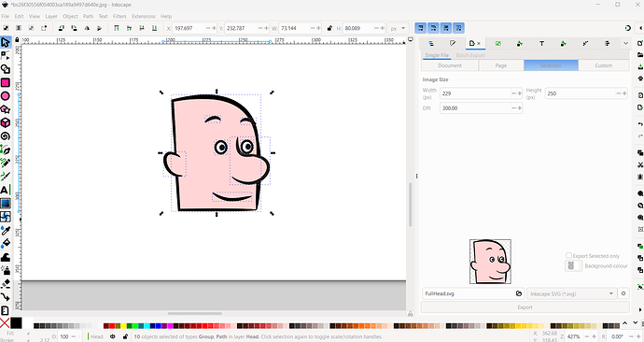The height and width of the screenshot is (342, 644).
Task: Select the Paint Bucket tool
Action: click(x=6, y=244)
